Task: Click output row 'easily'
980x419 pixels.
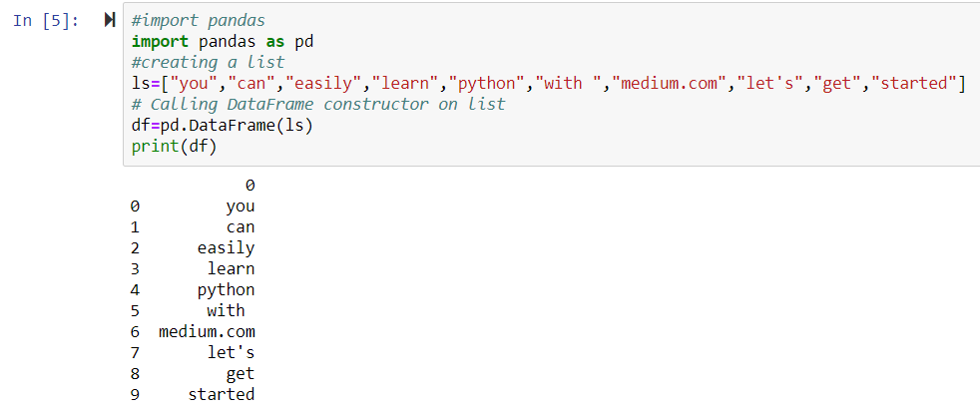Action: tap(193, 248)
